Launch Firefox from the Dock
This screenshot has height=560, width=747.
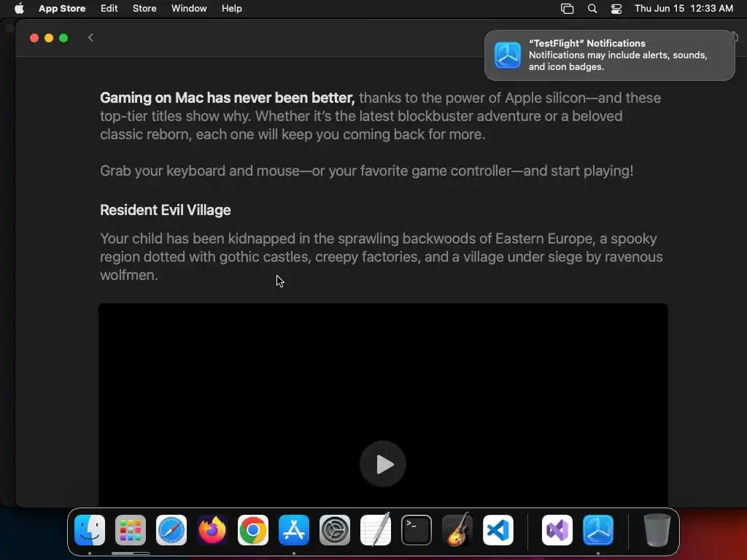point(212,530)
